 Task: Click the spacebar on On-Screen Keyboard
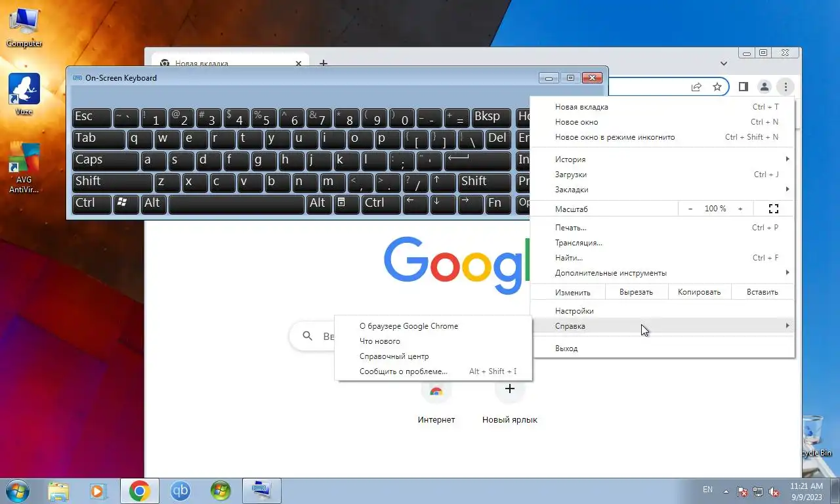click(x=236, y=204)
